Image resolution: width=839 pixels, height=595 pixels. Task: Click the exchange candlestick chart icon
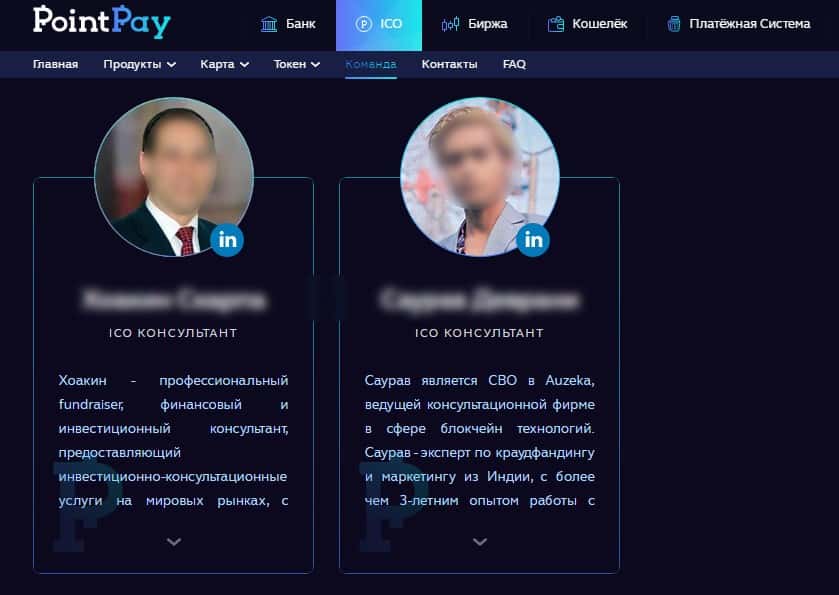coord(450,24)
